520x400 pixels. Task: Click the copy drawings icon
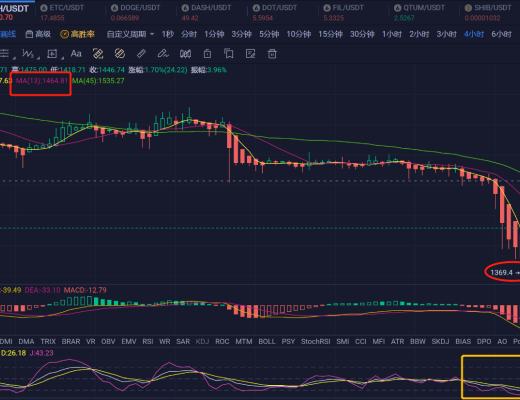coord(229,54)
